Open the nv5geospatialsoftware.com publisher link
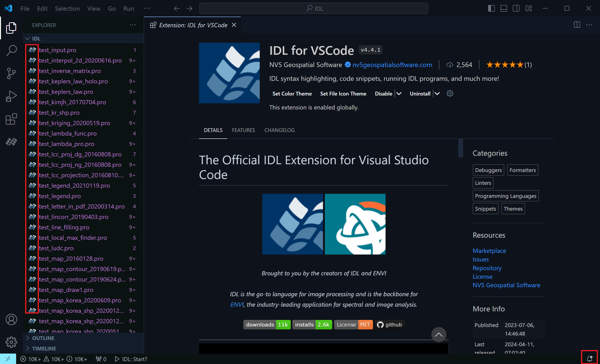This screenshot has height=364, width=600. [392, 65]
